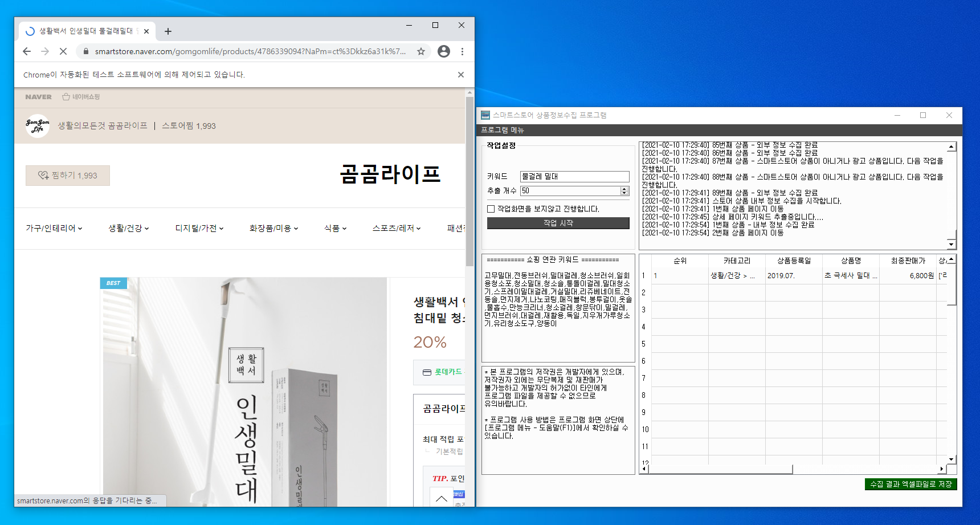Image resolution: width=980 pixels, height=525 pixels.
Task: Select the 2019.07. date cell
Action: click(x=794, y=275)
